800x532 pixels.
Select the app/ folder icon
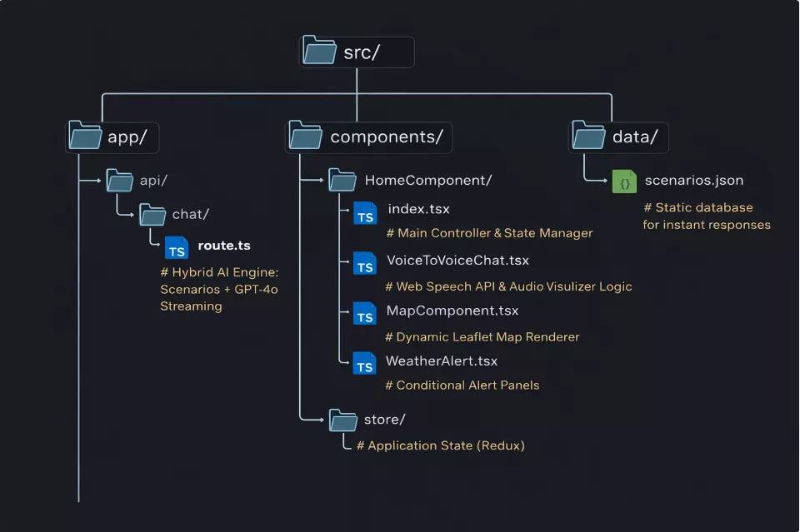(x=84, y=137)
